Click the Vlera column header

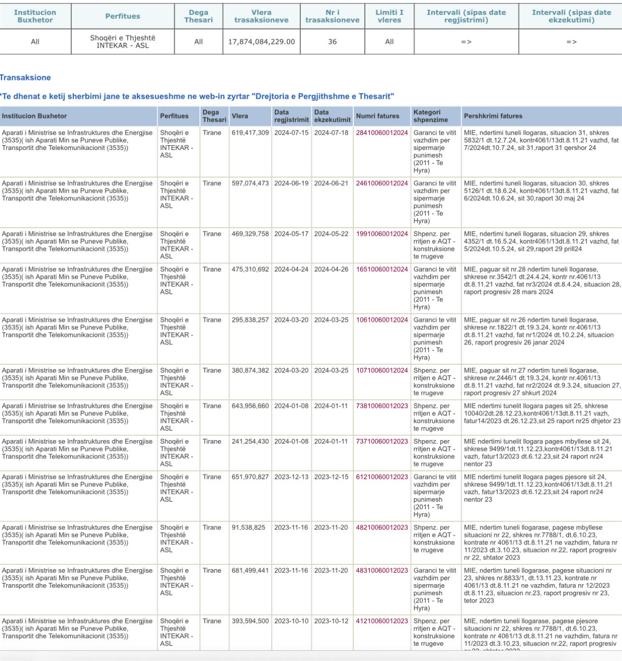tap(240, 116)
